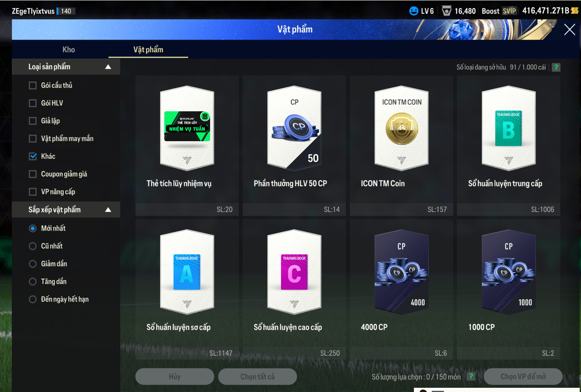Open the Vật phẩm tab
This screenshot has height=392, width=581.
click(148, 50)
